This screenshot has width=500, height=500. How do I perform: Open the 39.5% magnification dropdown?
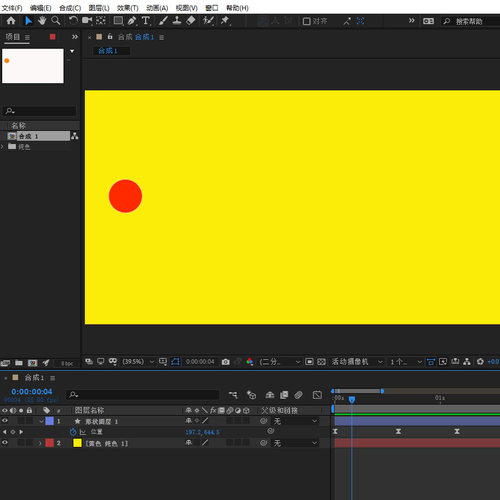click(x=138, y=362)
